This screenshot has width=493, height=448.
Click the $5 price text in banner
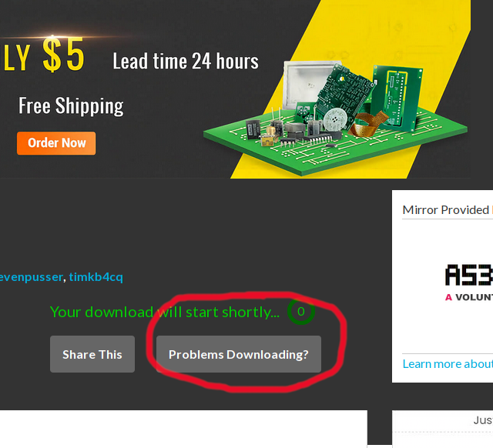point(63,54)
